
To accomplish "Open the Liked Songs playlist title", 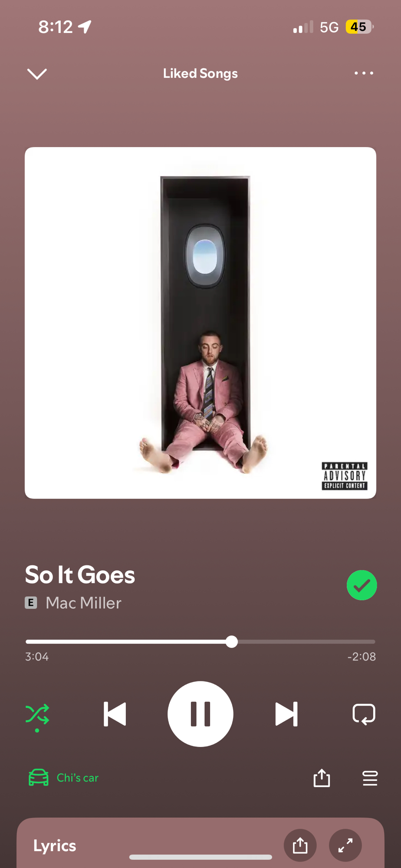I will (x=200, y=73).
